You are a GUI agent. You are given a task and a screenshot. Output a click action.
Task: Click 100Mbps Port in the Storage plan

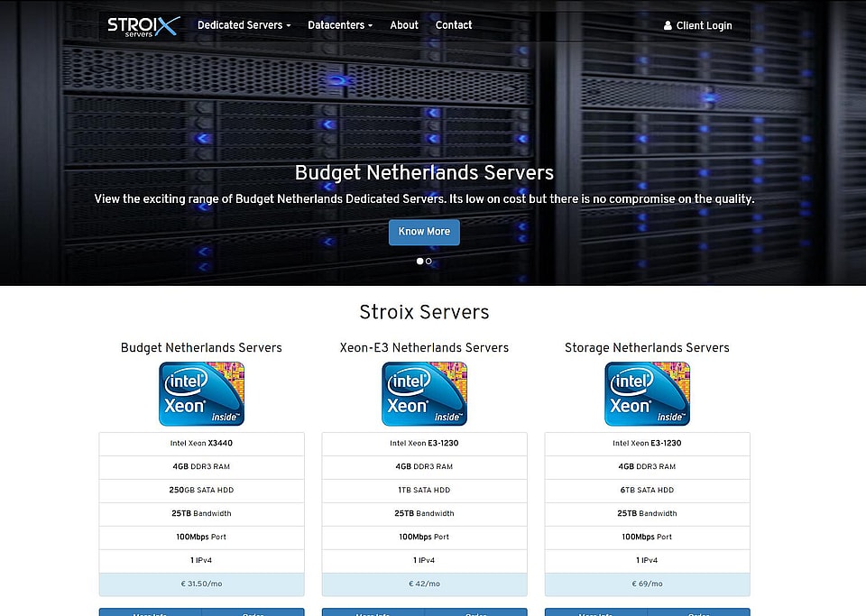(648, 537)
